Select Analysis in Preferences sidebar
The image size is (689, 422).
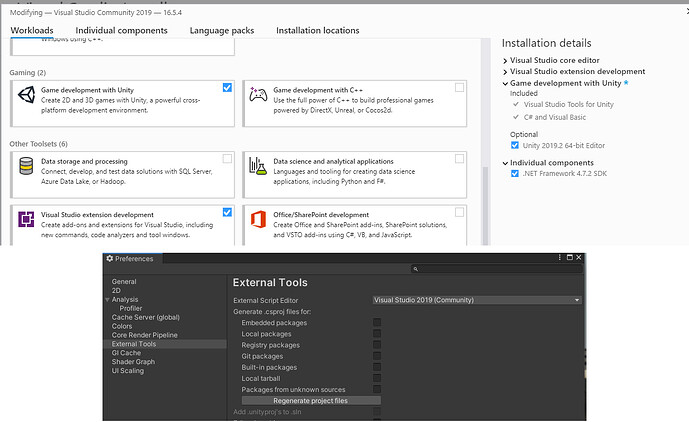[125, 299]
